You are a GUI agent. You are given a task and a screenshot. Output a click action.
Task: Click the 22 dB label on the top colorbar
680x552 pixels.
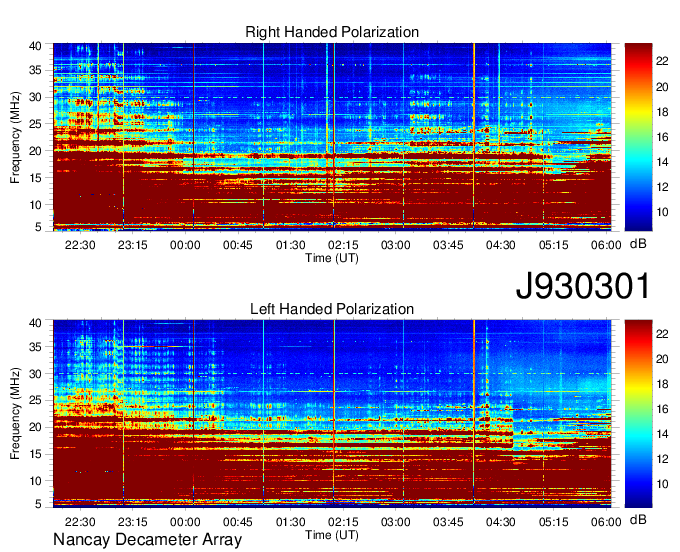click(662, 61)
